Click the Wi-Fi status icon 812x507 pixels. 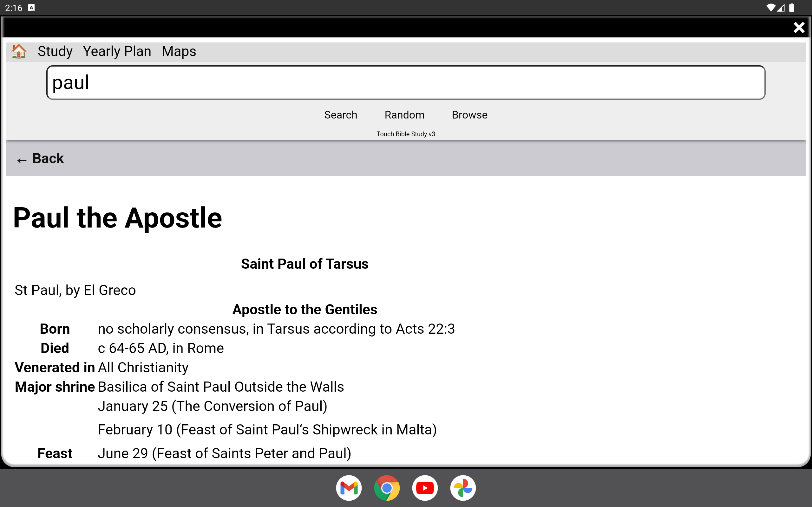(x=771, y=7)
